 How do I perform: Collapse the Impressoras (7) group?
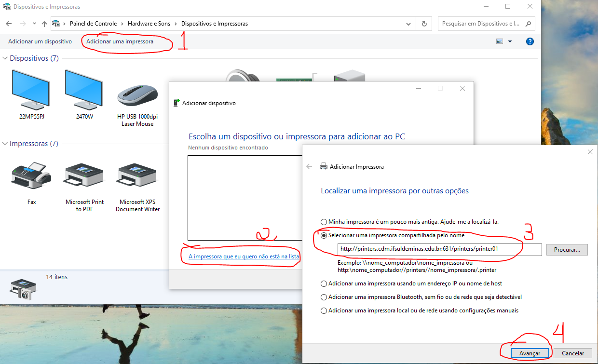pyautogui.click(x=5, y=144)
